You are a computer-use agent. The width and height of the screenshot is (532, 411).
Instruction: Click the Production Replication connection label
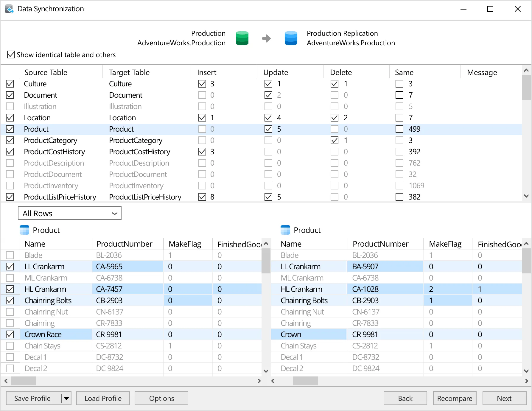342,33
